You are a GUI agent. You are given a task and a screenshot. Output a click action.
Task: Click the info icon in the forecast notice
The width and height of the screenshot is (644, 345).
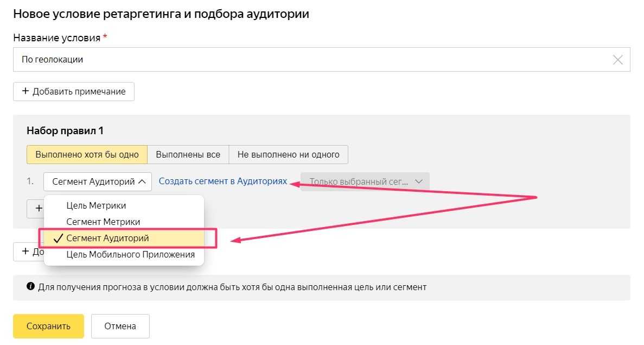(31, 287)
